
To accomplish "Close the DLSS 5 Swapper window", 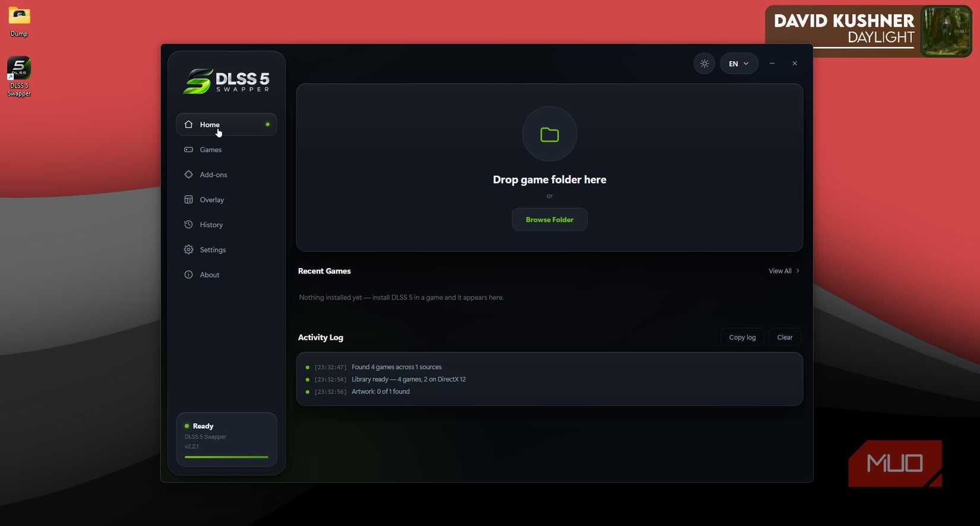I will click(795, 64).
